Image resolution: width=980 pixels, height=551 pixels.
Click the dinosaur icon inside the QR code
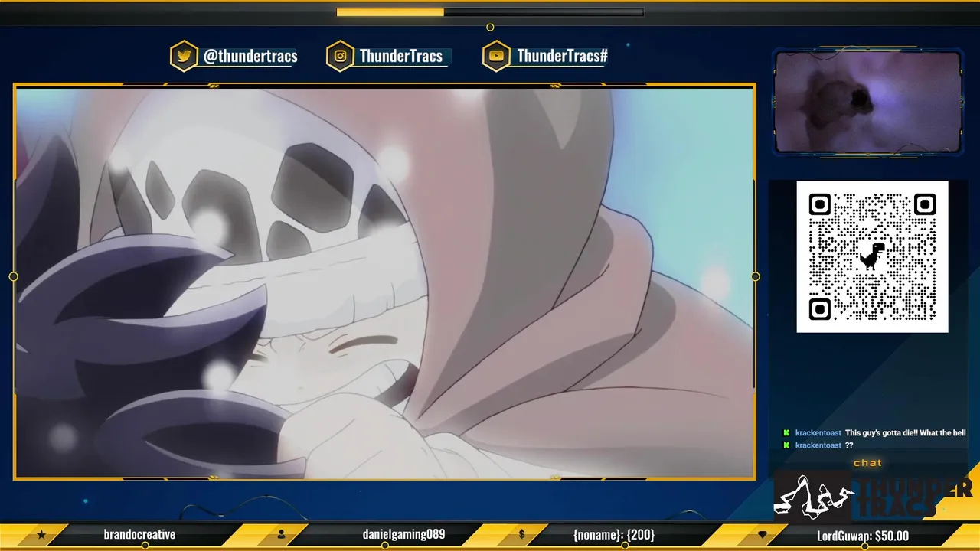(872, 256)
